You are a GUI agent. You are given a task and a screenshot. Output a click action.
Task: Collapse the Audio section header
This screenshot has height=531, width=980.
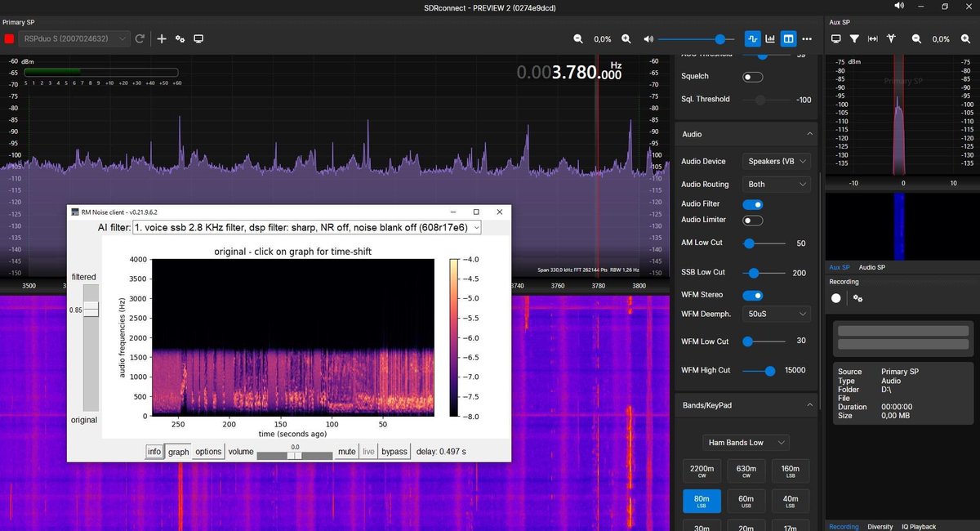809,133
